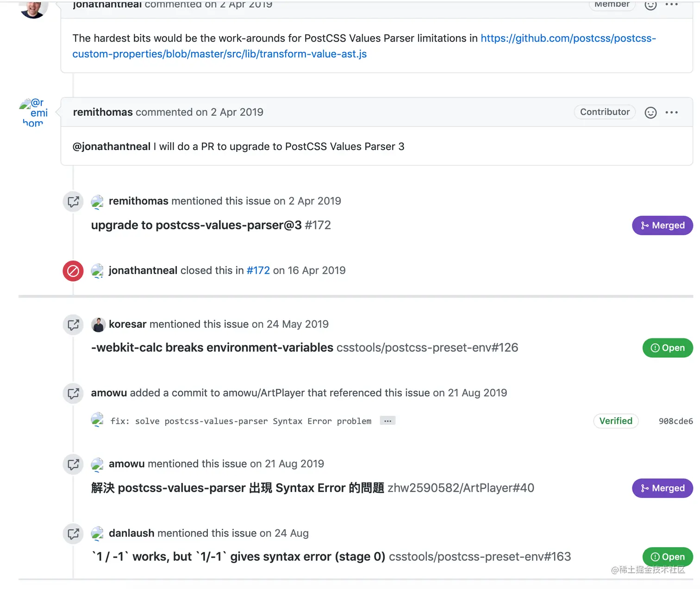This screenshot has height=589, width=700.
Task: Add reaction emoji to remithomas comment
Action: click(650, 113)
